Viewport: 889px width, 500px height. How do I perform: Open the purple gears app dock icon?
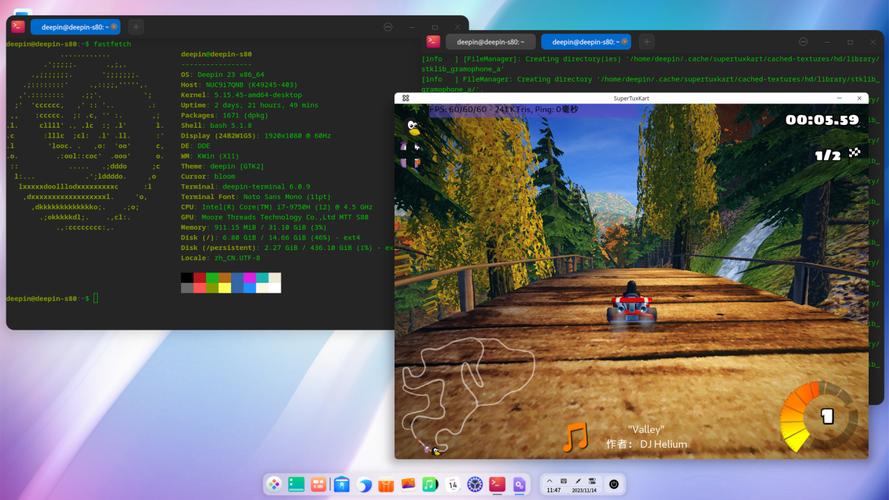[x=519, y=484]
